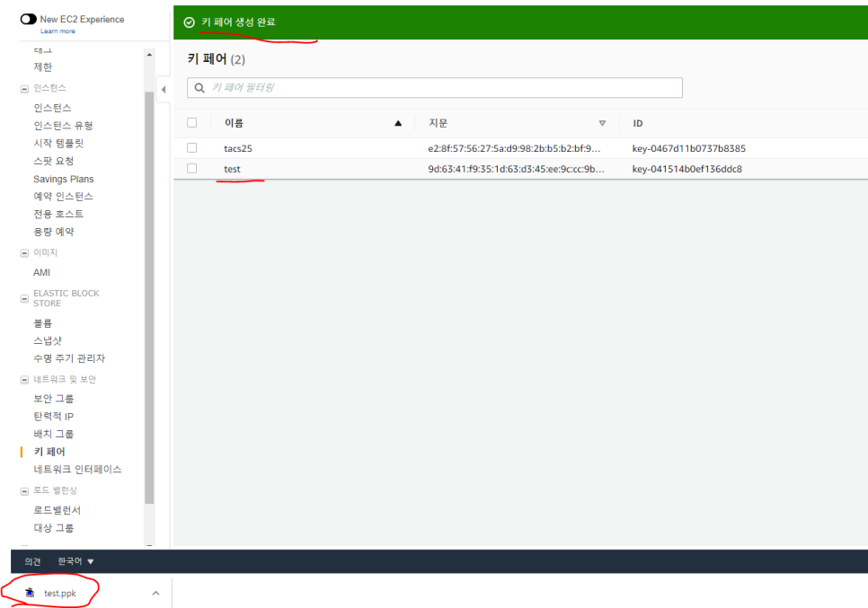Click the success check icon in green banner

[190, 22]
